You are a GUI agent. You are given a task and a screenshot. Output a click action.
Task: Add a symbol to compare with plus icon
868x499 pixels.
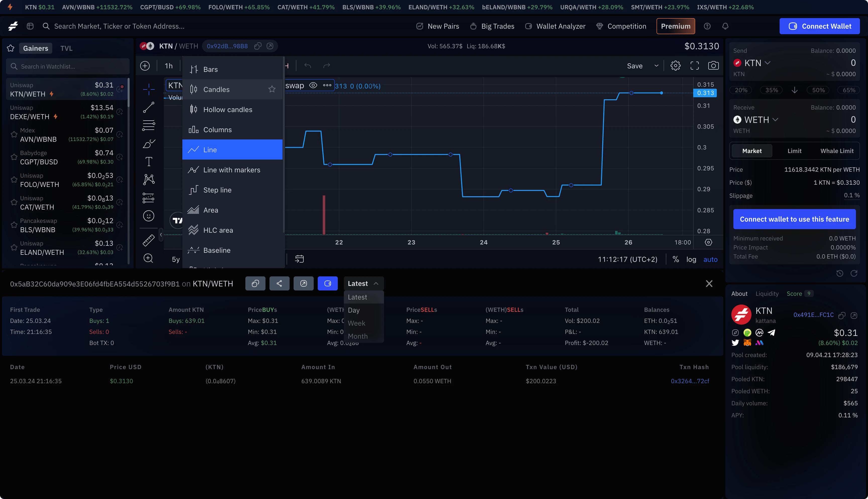145,66
